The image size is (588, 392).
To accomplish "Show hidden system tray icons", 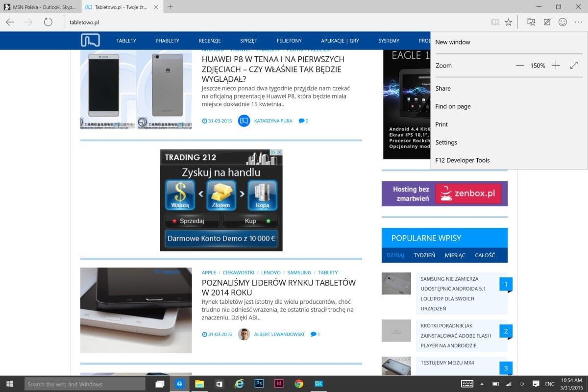I will [482, 384].
